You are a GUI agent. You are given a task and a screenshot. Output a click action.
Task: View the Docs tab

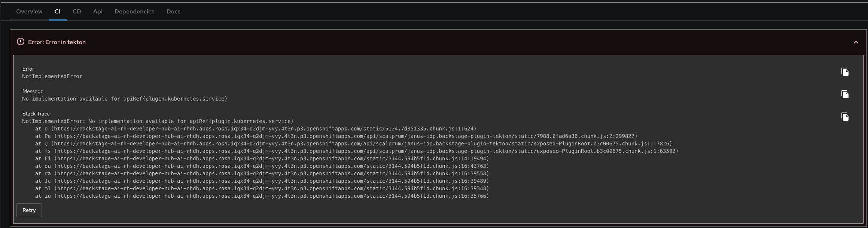(173, 12)
